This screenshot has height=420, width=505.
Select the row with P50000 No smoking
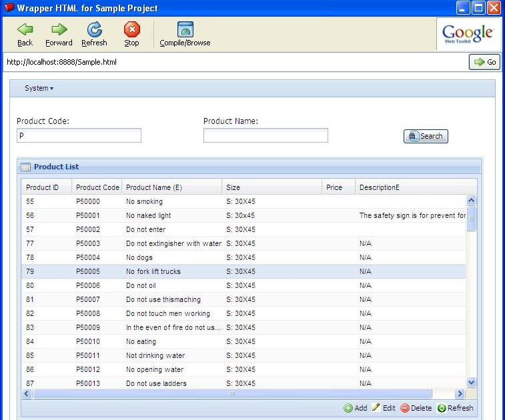pos(243,201)
